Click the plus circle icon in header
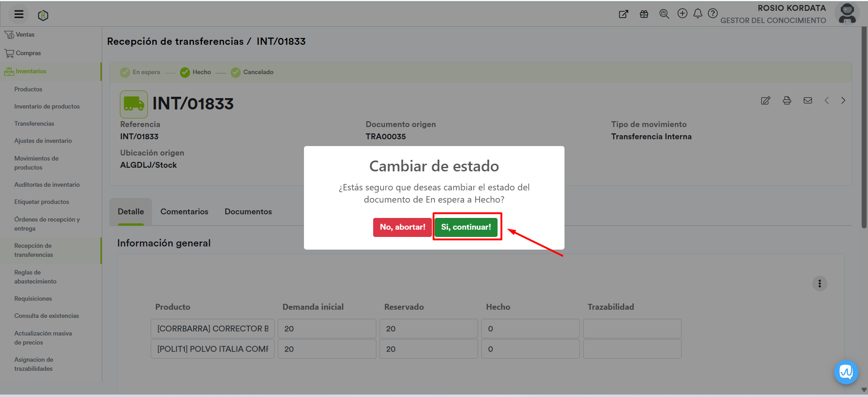The image size is (868, 397). 682,14
